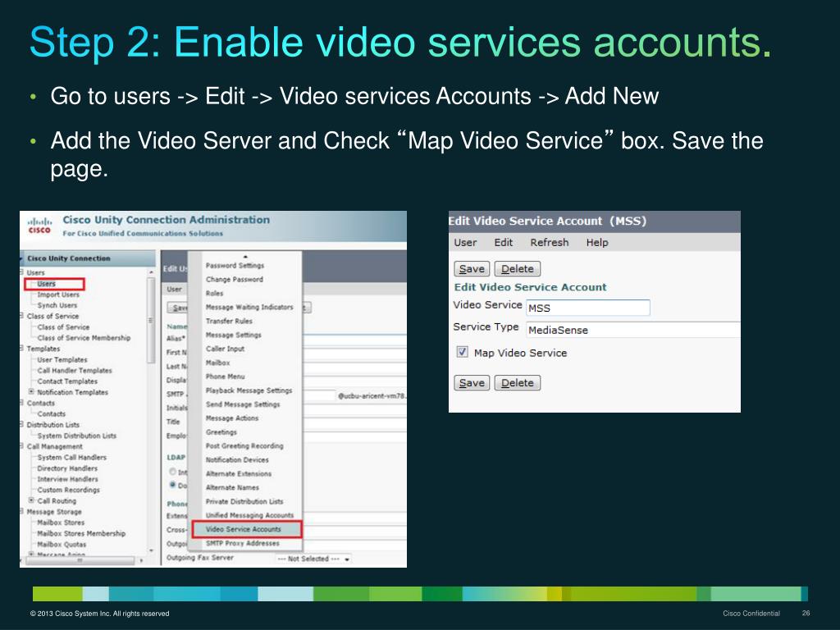This screenshot has width=840, height=630.
Task: Expand Call Routing node
Action: tap(32, 500)
